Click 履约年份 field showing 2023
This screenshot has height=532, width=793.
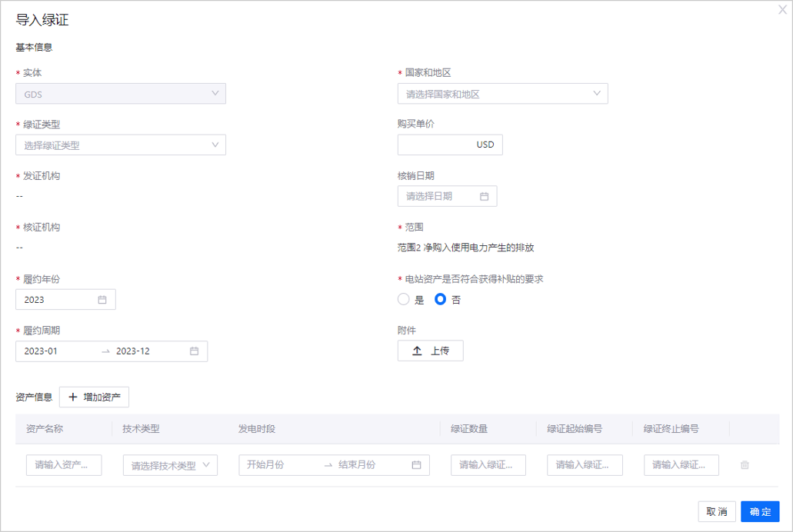[65, 299]
